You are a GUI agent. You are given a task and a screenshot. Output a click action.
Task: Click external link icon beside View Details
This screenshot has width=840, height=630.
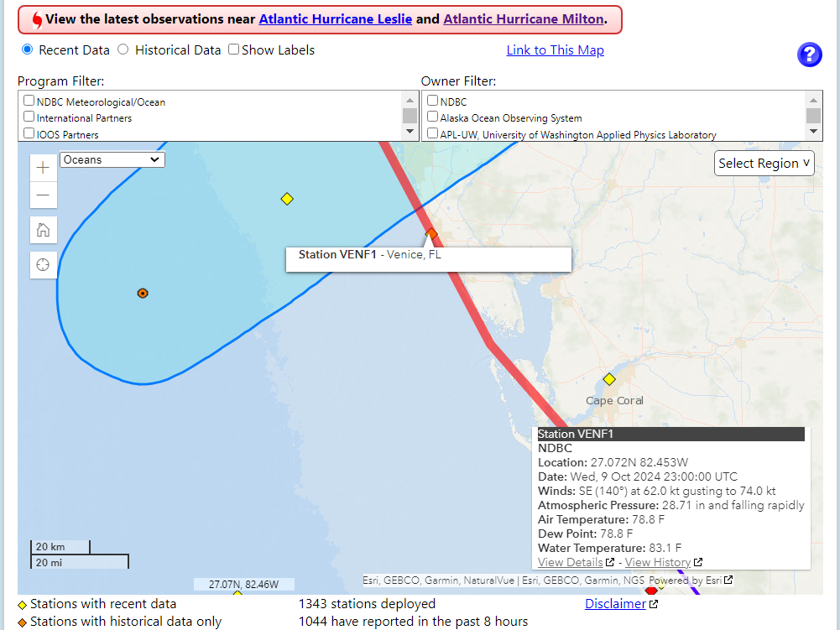tap(609, 562)
